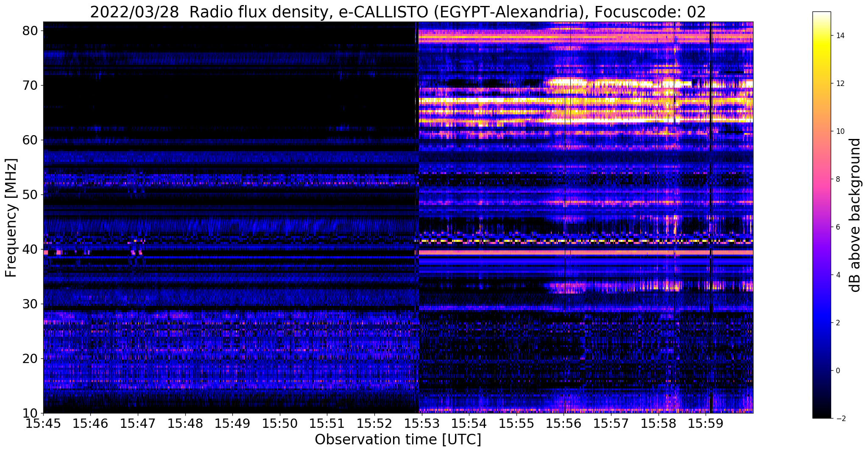Viewport: 868px width, 452px height.
Task: Click the 80 MHz frequency tick label
Action: [x=31, y=31]
